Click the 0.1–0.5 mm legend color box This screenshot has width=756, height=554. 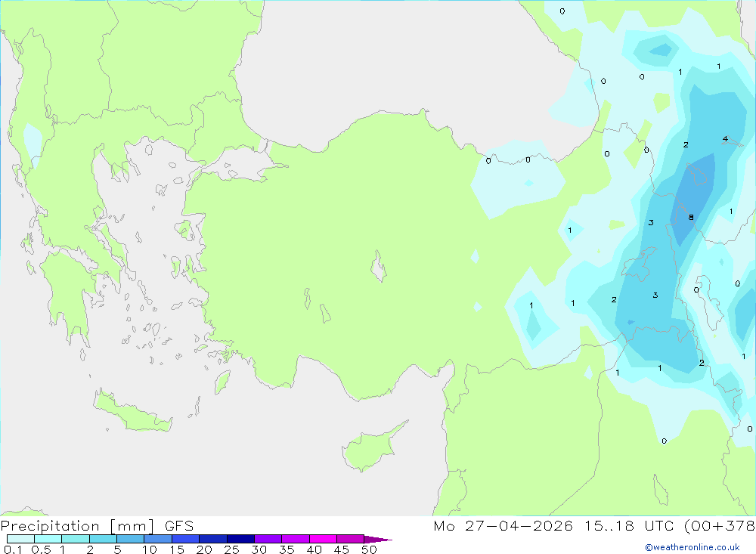click(20, 539)
